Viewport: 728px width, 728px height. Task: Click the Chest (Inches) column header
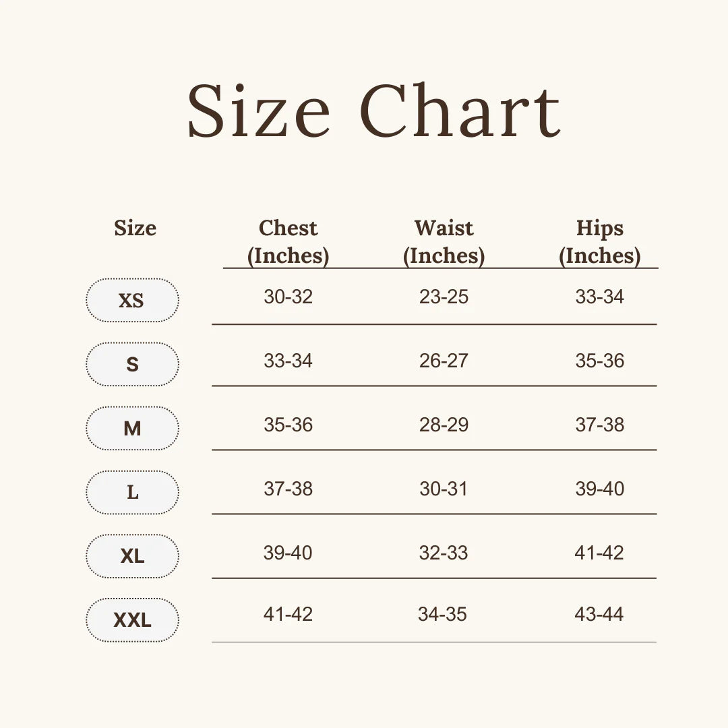pyautogui.click(x=288, y=242)
